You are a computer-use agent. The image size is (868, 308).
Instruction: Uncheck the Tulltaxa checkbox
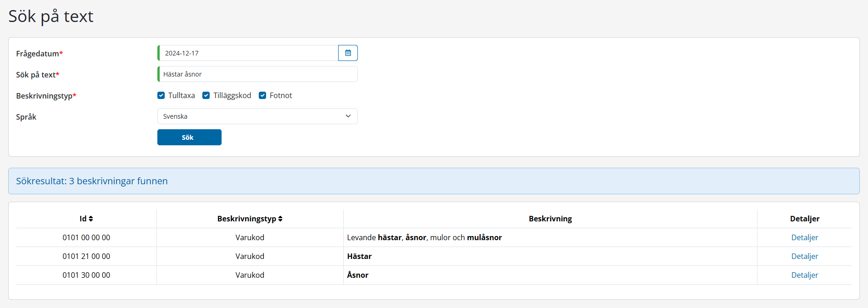point(161,95)
